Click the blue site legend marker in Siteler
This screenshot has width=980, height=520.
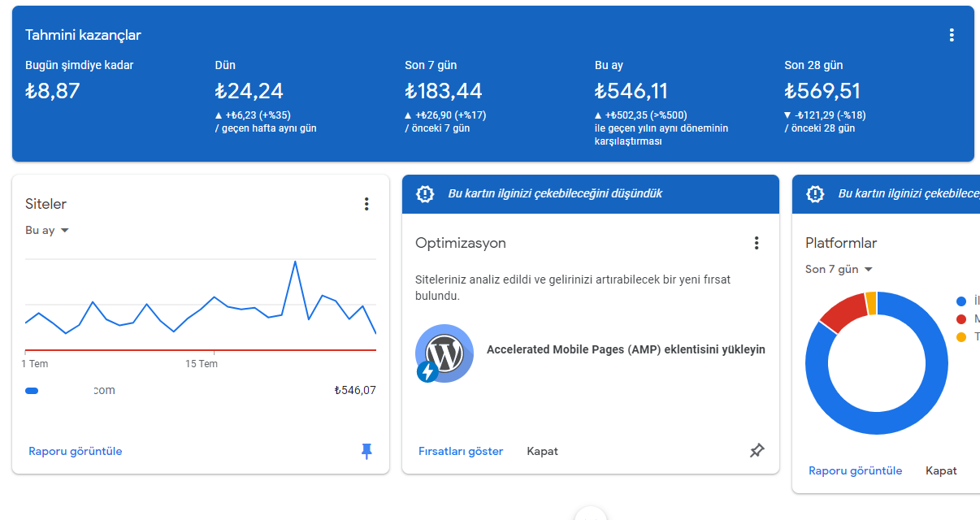(x=32, y=391)
